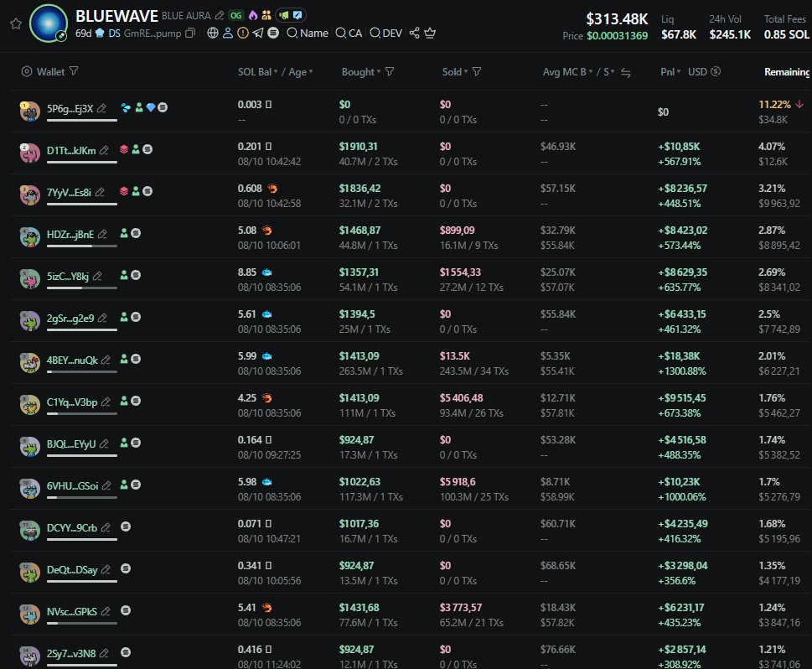Click green person icon in BJQL...EYyU row
Screen dimensions: 812x669
(x=124, y=443)
